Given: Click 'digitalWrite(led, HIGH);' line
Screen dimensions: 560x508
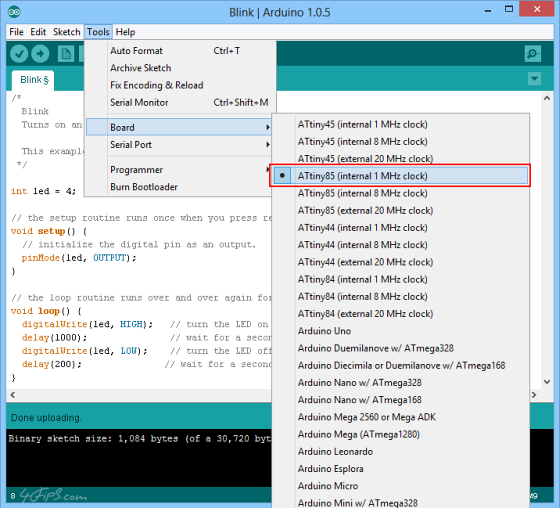Looking at the screenshot, I should click(87, 324).
